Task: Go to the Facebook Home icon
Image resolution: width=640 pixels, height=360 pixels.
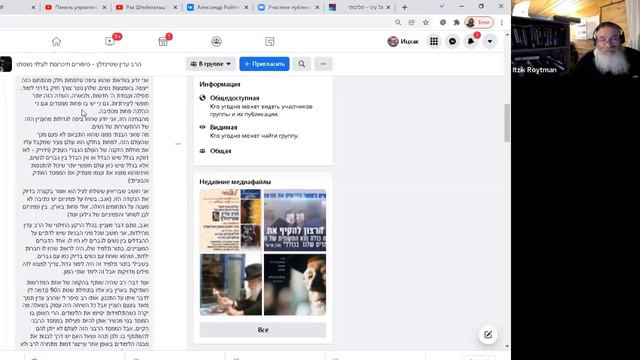Action: click(x=56, y=42)
